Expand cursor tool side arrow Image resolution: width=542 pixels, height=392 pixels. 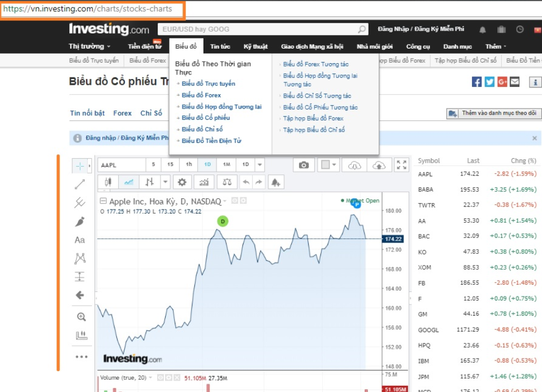89,166
